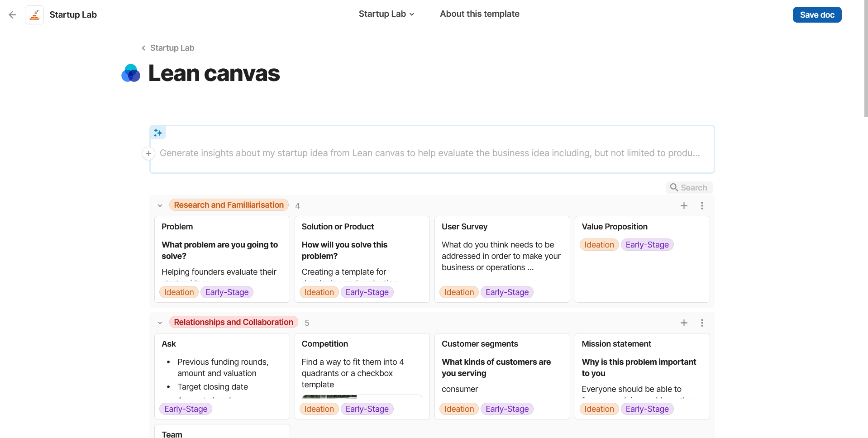868x438 pixels.
Task: Click the plus icon beside AI prompt
Action: (x=148, y=153)
